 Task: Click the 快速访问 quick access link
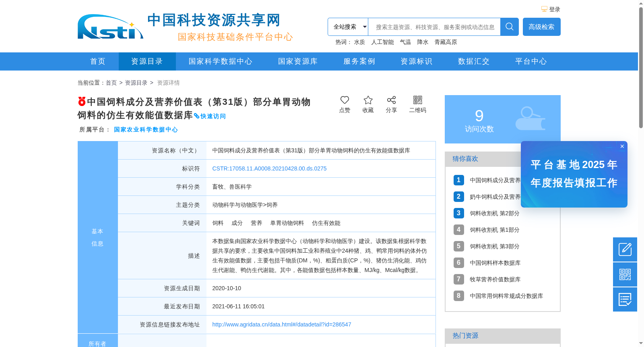click(x=210, y=116)
